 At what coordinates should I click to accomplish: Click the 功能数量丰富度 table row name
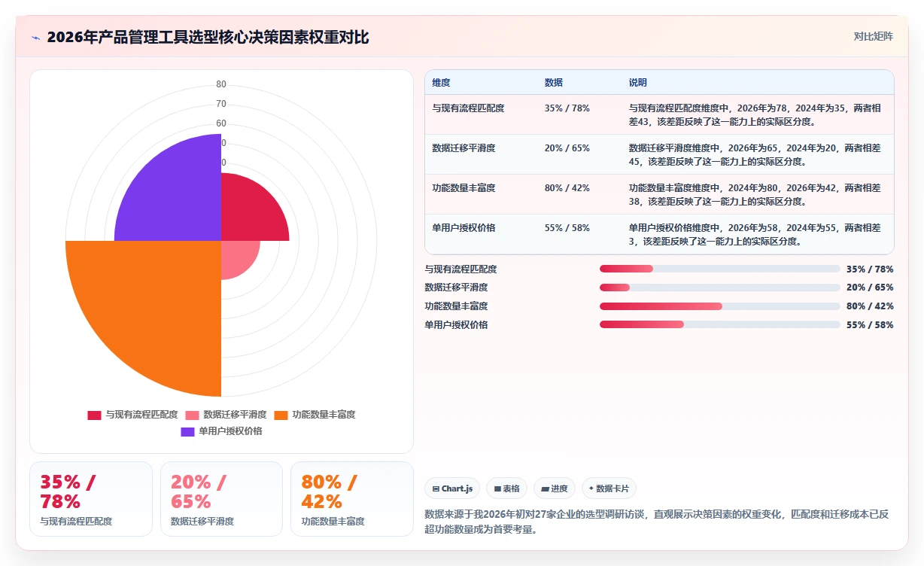[464, 188]
